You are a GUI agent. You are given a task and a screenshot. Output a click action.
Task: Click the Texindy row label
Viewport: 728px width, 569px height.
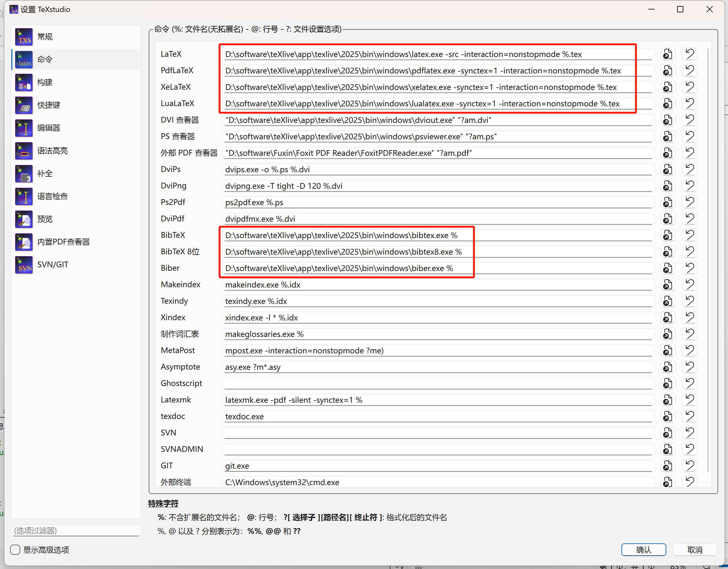coord(174,301)
